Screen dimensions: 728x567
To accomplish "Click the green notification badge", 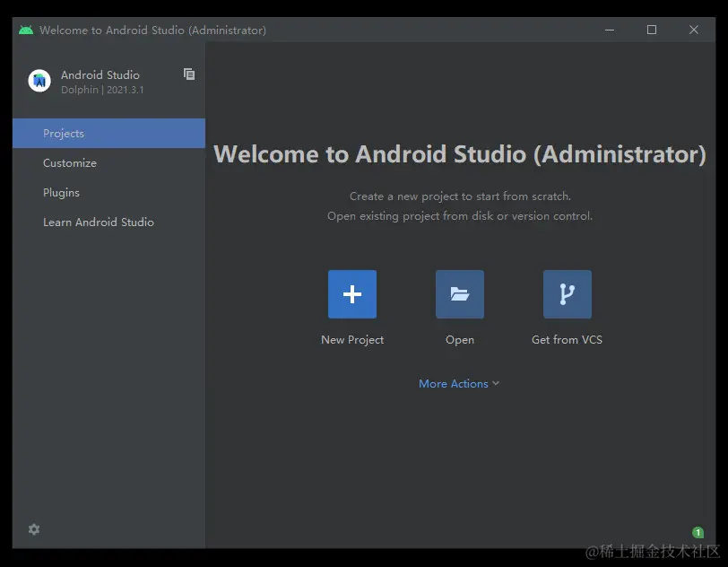I will tap(698, 532).
